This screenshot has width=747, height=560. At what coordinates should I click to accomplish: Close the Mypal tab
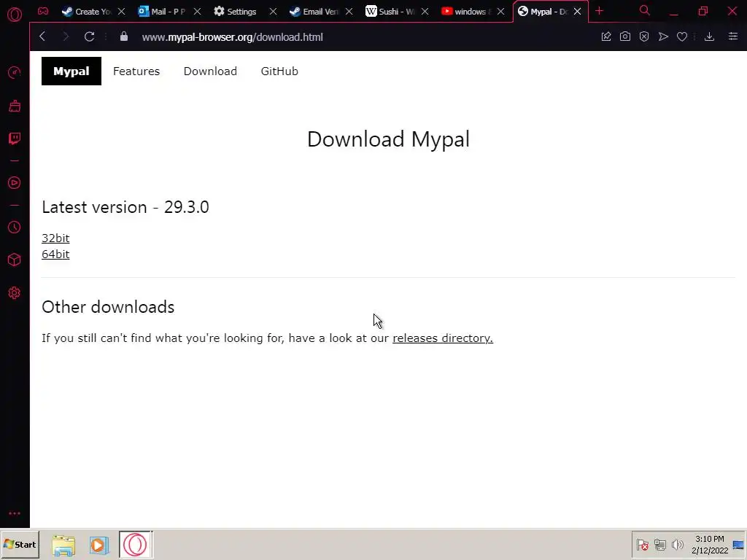click(x=578, y=12)
